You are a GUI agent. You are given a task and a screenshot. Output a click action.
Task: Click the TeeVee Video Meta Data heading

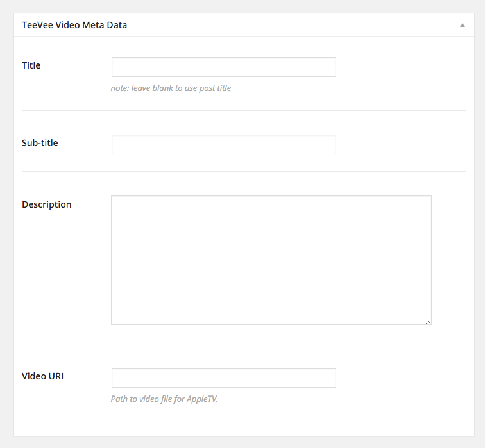point(74,25)
